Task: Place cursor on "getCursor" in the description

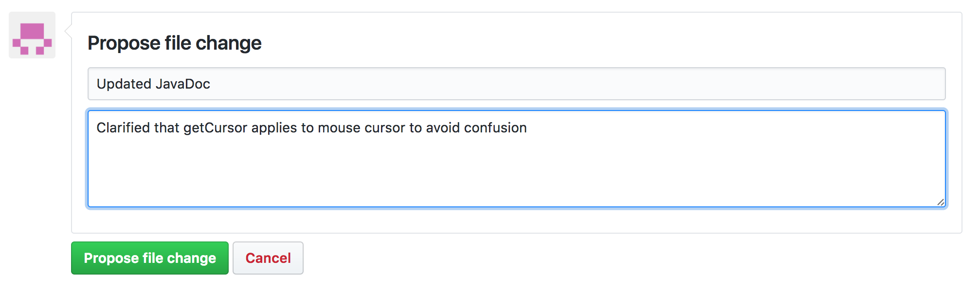Action: coord(215,128)
